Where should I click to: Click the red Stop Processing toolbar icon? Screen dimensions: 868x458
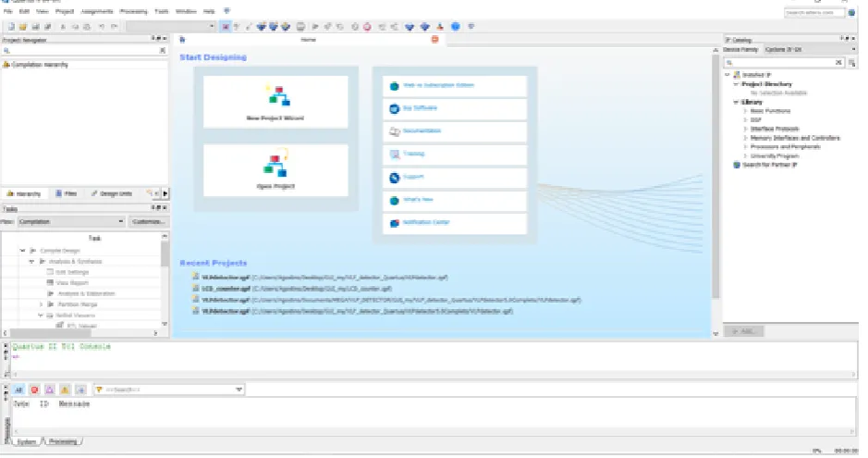coord(367,27)
